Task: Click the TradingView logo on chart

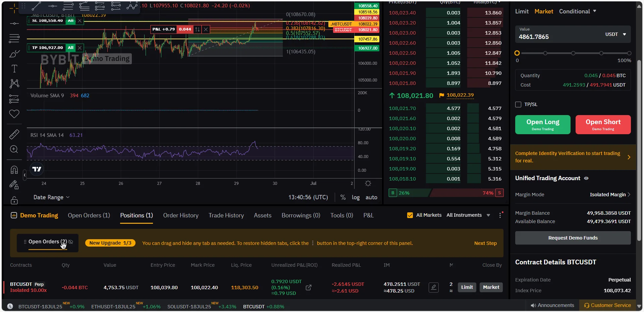Action: point(37,169)
